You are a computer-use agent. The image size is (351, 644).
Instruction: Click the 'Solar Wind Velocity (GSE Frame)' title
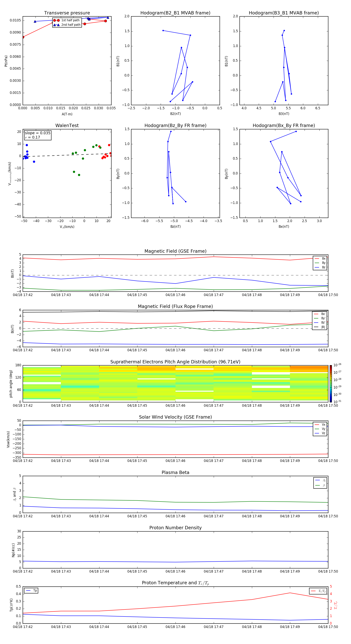pyautogui.click(x=175, y=417)
